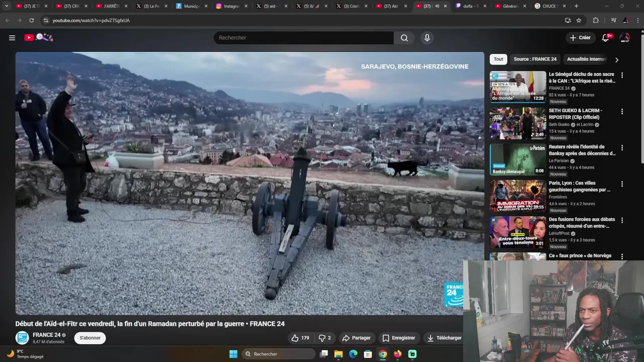Open Windows Start menu
This screenshot has height=362, width=644.
click(233, 354)
